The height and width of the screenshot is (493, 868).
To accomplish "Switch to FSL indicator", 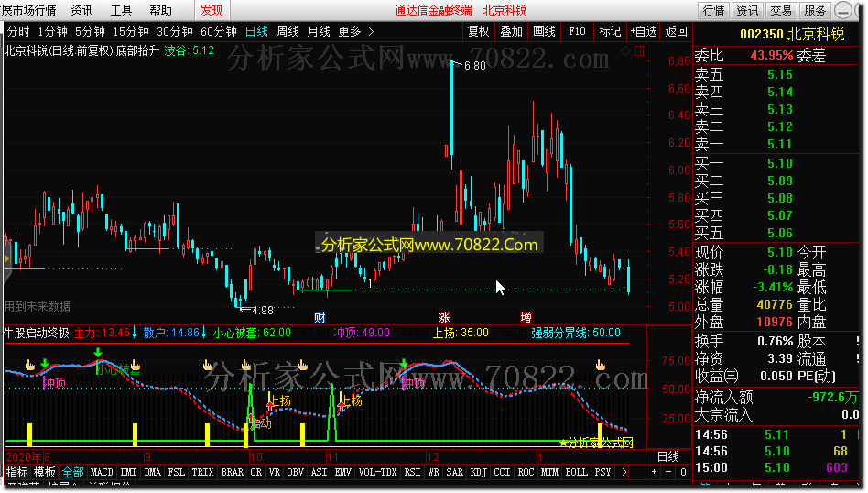I will pos(176,472).
